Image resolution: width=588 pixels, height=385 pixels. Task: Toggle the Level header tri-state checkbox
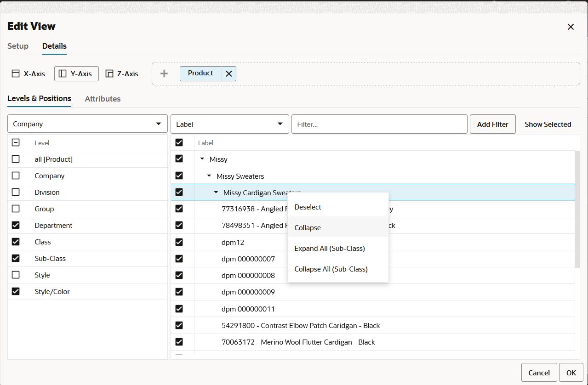click(x=16, y=142)
